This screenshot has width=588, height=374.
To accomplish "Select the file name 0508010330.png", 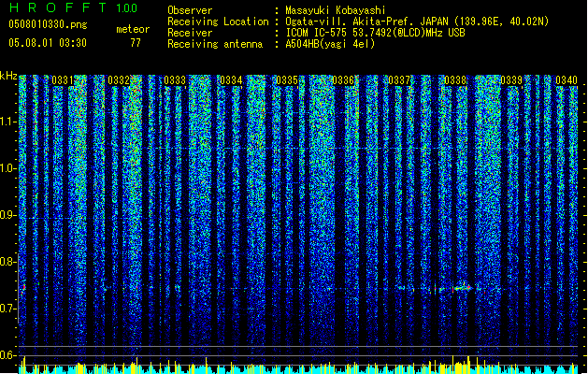I will click(x=48, y=24).
